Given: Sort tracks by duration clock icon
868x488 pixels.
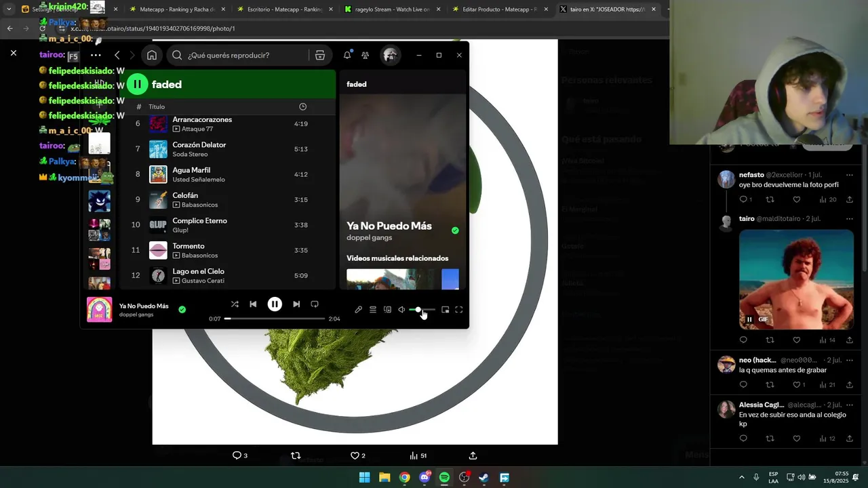Looking at the screenshot, I should pyautogui.click(x=302, y=106).
